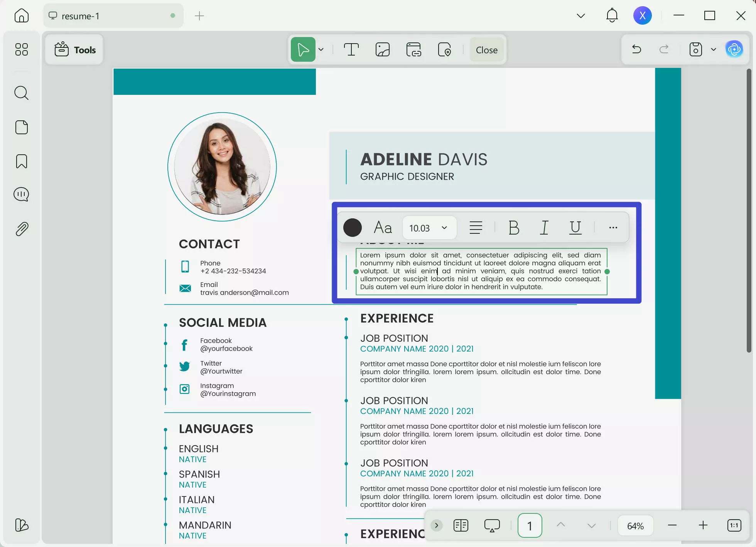756x547 pixels.
Task: Toggle italic formatting
Action: [x=544, y=228]
